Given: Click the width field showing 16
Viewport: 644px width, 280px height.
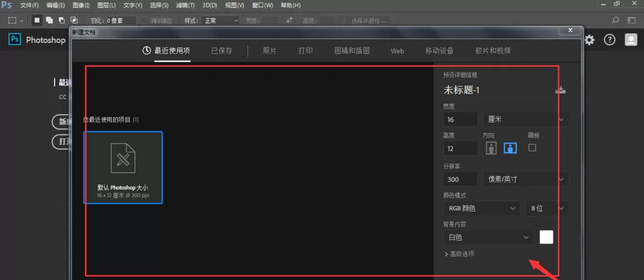Looking at the screenshot, I should (x=460, y=120).
